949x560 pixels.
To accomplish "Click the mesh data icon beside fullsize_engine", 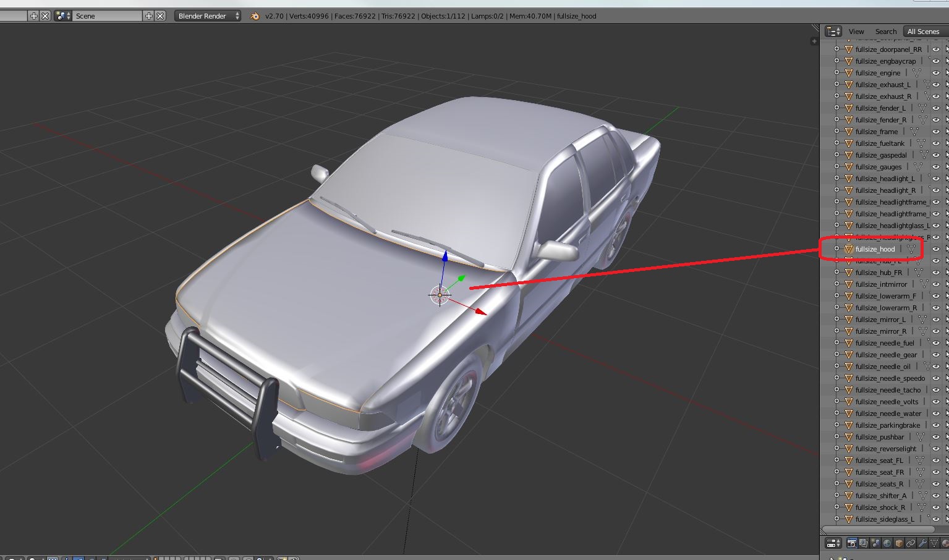I will point(917,73).
